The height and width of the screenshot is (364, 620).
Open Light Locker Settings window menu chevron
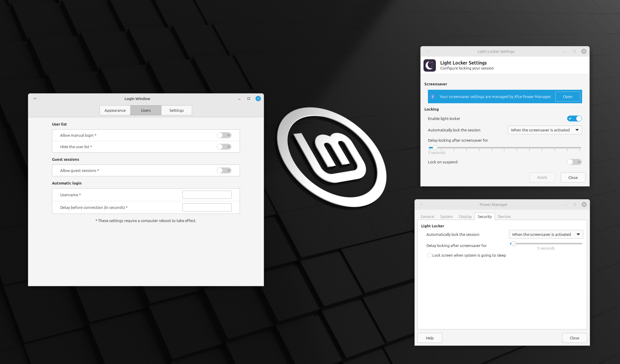coord(427,51)
